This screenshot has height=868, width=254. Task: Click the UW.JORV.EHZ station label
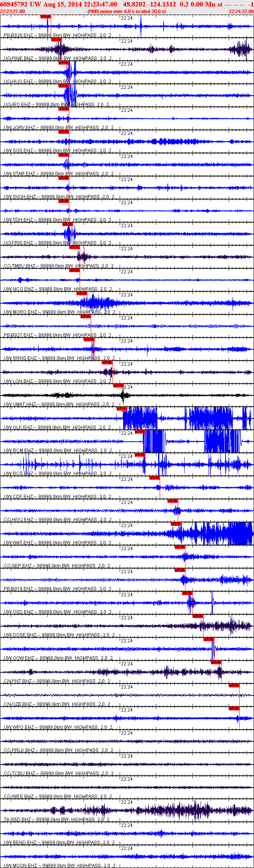tap(58, 128)
